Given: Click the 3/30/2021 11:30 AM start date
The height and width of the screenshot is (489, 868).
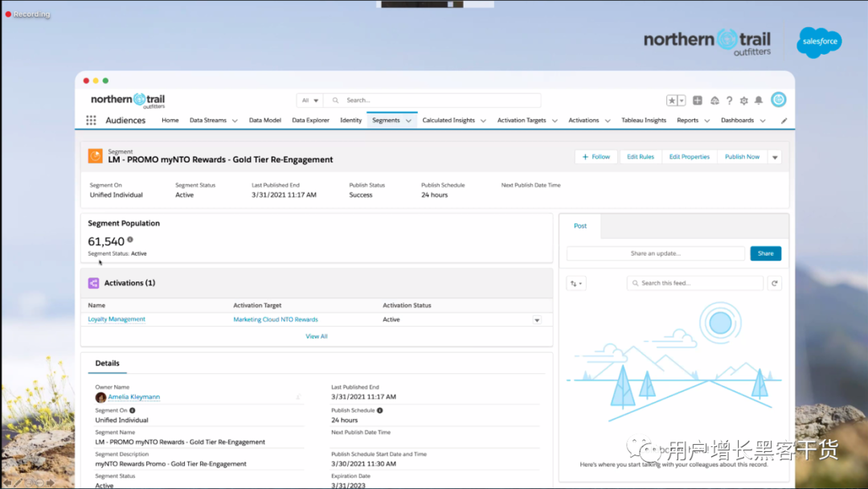Looking at the screenshot, I should click(364, 464).
